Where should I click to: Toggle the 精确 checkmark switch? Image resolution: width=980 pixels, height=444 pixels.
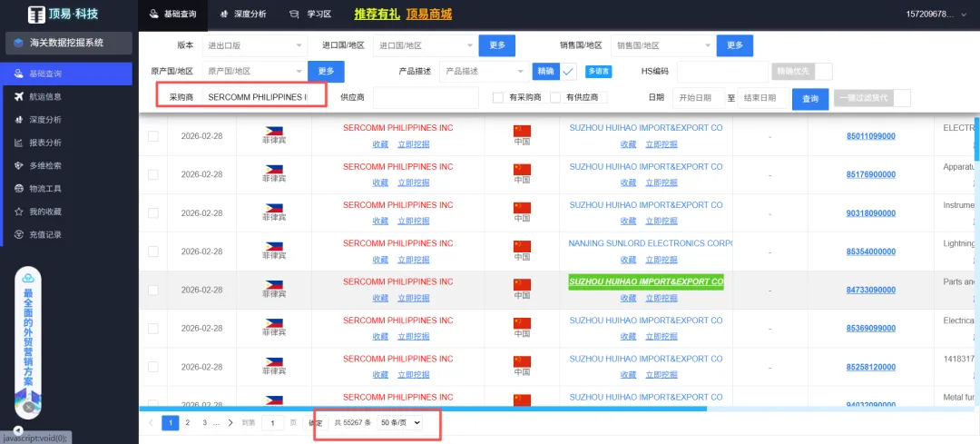pyautogui.click(x=568, y=72)
